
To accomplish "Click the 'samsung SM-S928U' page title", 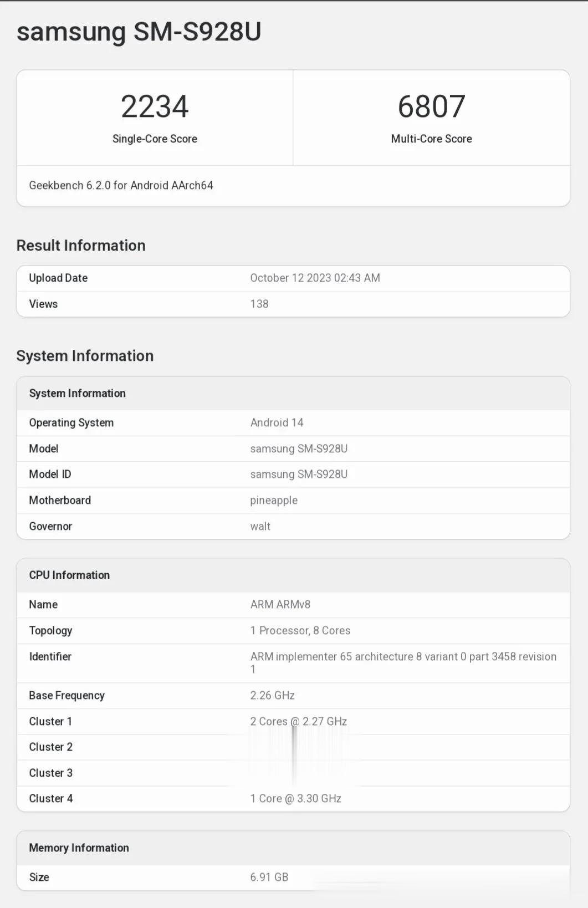I will (139, 32).
